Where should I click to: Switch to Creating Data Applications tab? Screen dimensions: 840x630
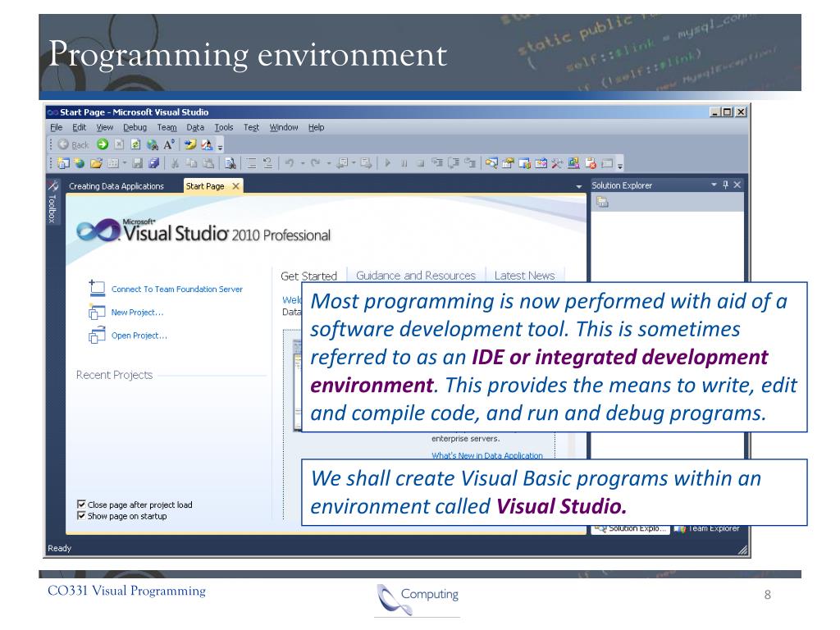click(116, 186)
